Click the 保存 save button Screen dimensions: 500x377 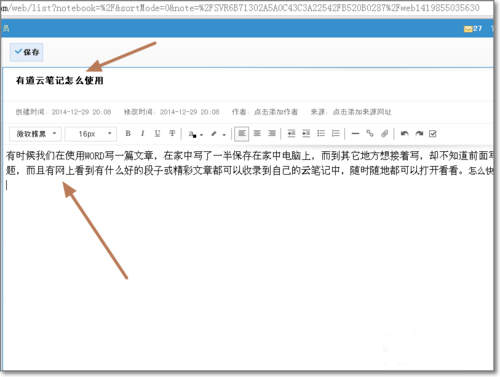click(x=26, y=52)
